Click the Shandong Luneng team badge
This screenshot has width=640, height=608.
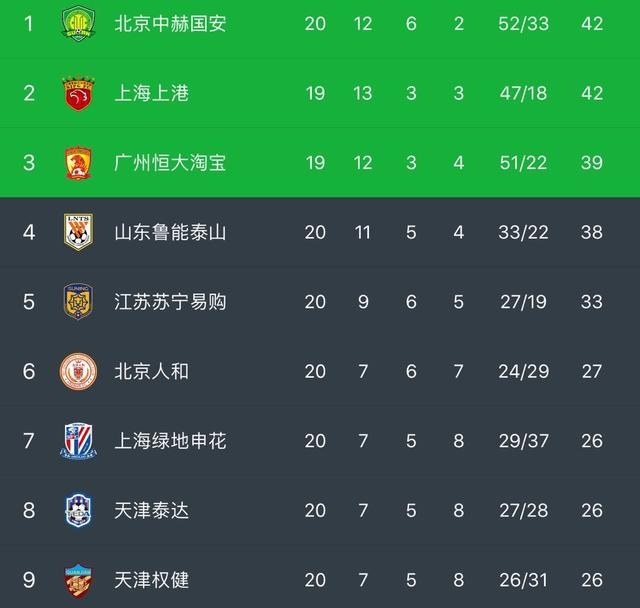pyautogui.click(x=78, y=232)
